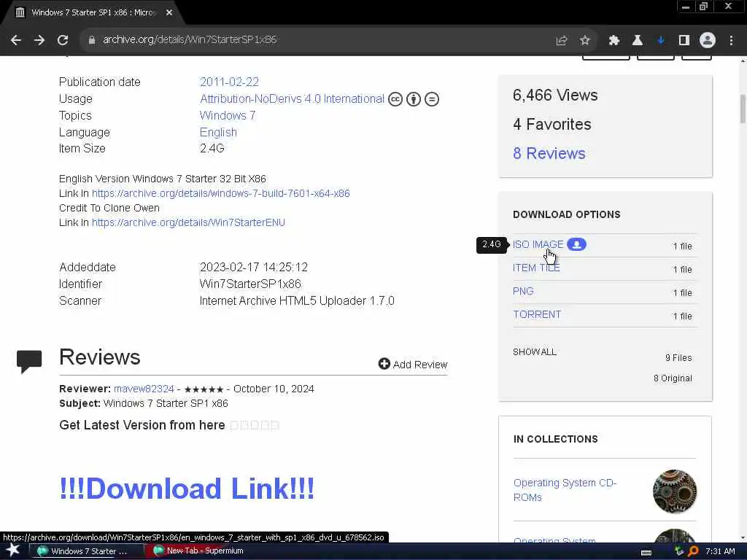
Task: Click the attribution person license icon
Action: coord(414,99)
